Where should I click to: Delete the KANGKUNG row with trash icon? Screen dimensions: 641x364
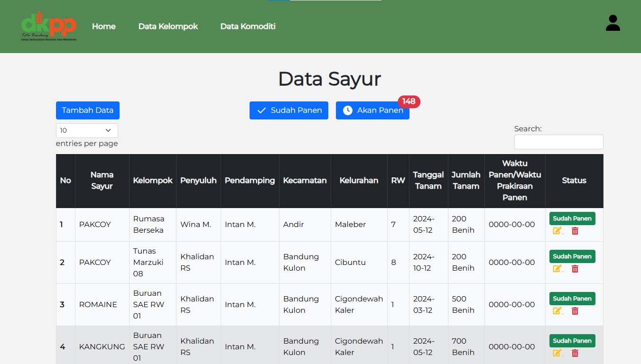coord(575,353)
